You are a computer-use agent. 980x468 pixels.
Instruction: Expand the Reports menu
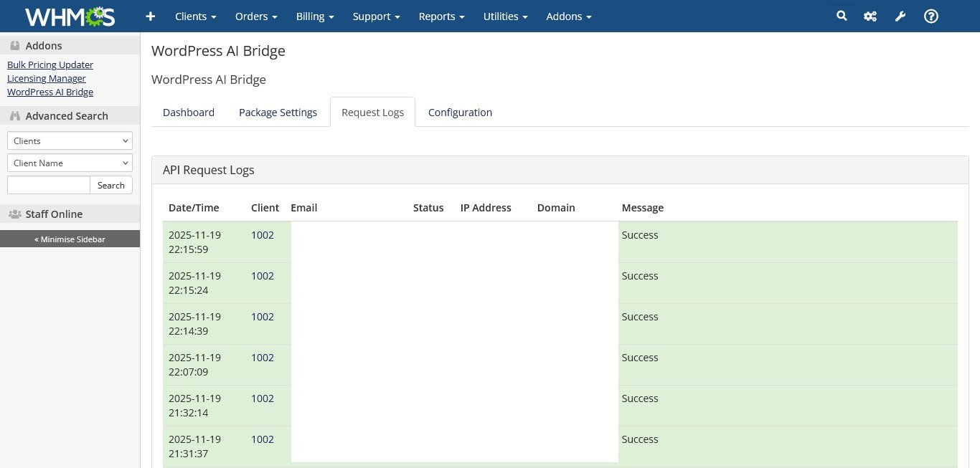click(441, 16)
